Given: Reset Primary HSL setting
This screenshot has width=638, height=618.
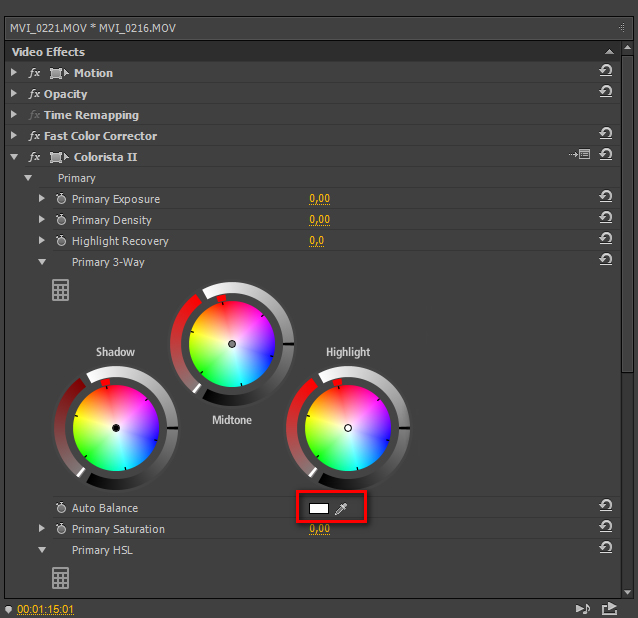Looking at the screenshot, I should click(605, 547).
